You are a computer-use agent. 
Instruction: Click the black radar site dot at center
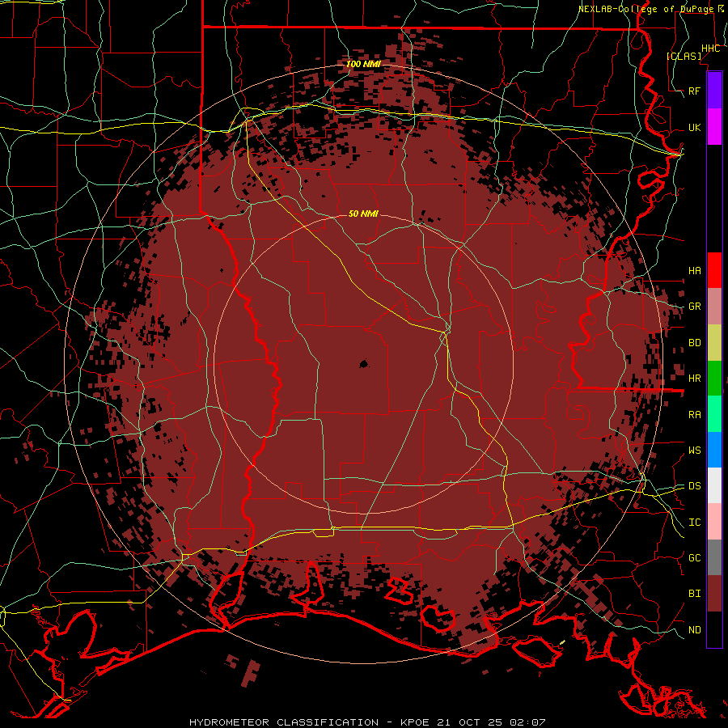click(363, 364)
